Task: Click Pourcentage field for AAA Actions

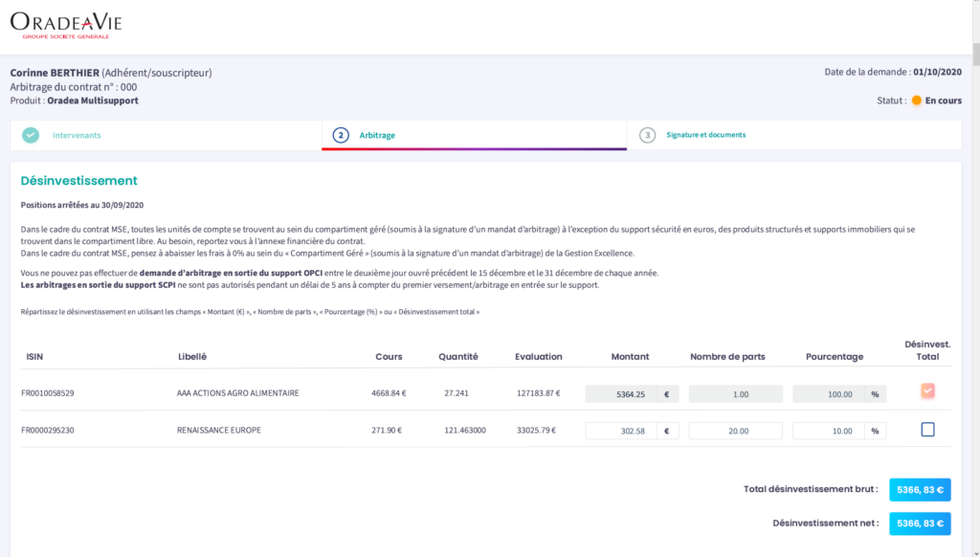Action: click(x=828, y=393)
